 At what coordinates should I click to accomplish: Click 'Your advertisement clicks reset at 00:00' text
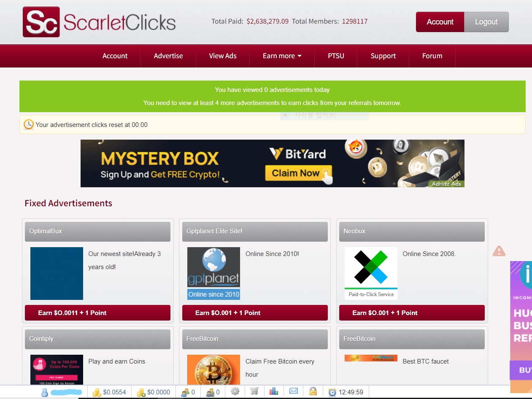pos(92,125)
